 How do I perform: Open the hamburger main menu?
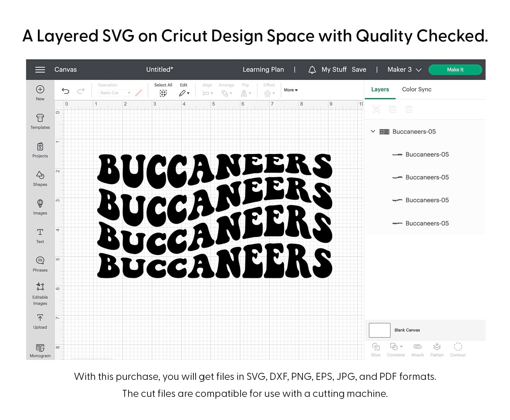tap(40, 70)
